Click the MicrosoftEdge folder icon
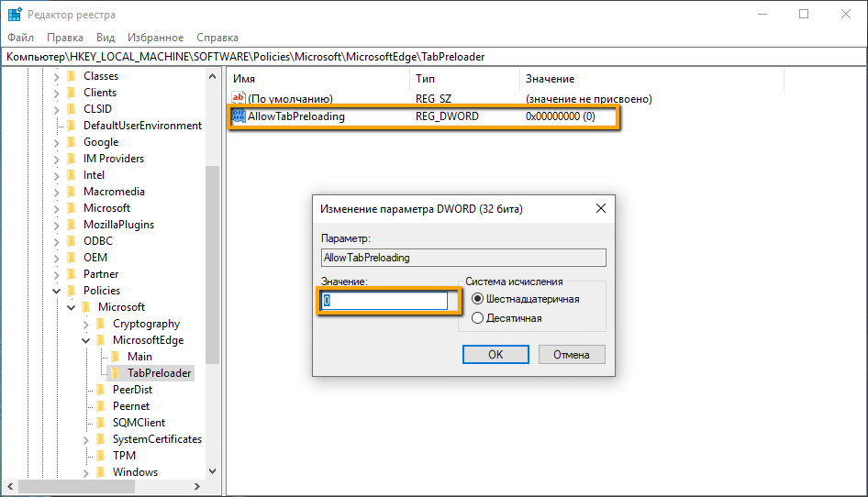 coord(101,340)
